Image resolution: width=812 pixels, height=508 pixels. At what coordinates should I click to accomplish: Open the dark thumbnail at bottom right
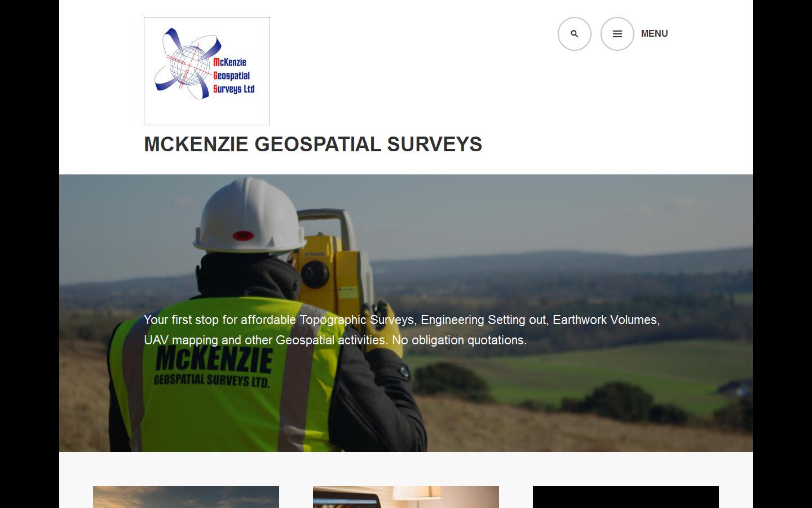point(625,497)
